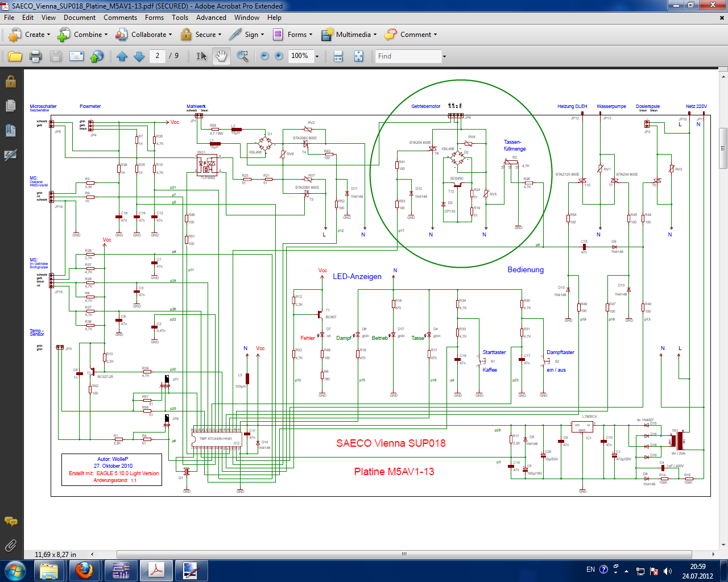728x582 pixels.
Task: Open the Advanced menu
Action: 211,18
